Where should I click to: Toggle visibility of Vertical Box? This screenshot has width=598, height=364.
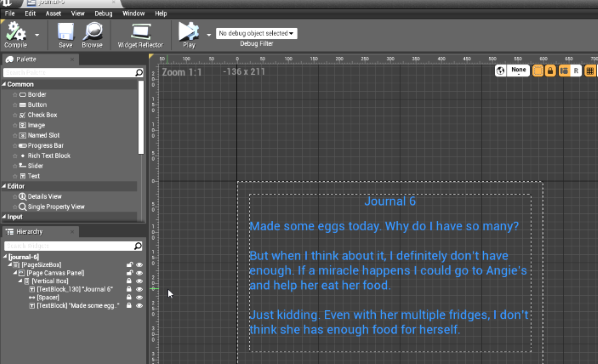[x=140, y=281]
